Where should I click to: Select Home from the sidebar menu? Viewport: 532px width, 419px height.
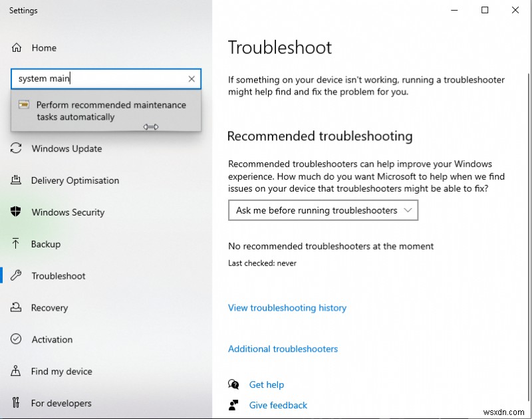click(44, 48)
